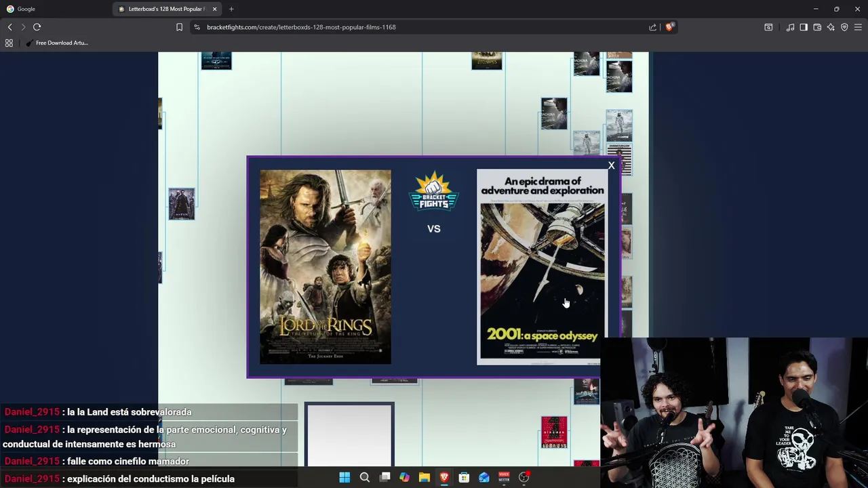Bookmark this page using the bookmark icon
Screen dimensions: 868x488
click(x=179, y=27)
